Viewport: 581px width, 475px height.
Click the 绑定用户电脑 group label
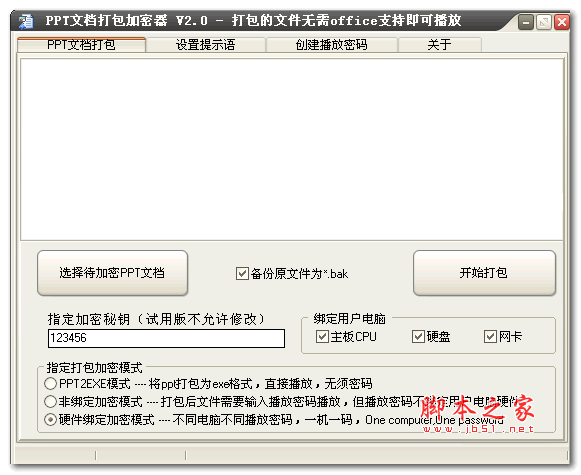(x=349, y=319)
